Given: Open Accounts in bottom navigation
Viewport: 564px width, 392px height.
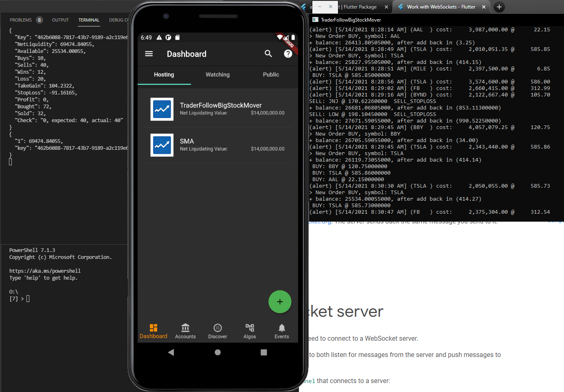Looking at the screenshot, I should pos(185,331).
